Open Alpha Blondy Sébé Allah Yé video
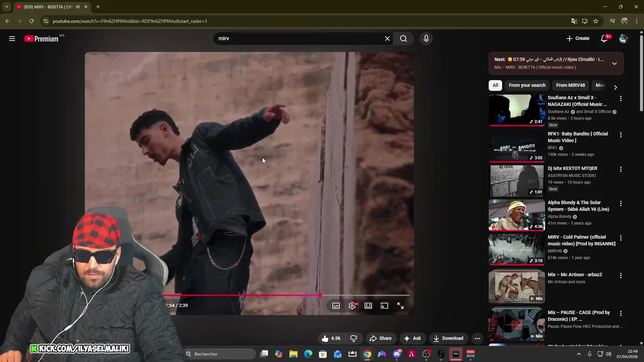 pos(578,206)
